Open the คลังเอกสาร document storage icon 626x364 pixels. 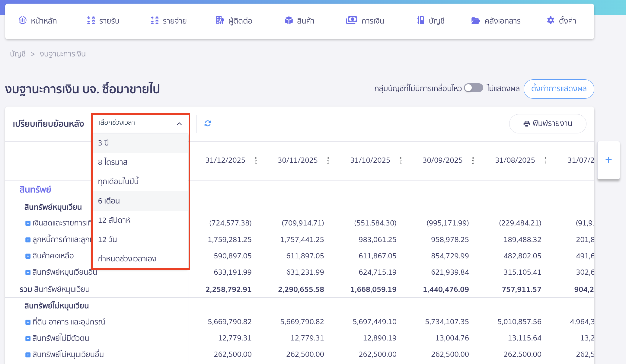(x=476, y=21)
